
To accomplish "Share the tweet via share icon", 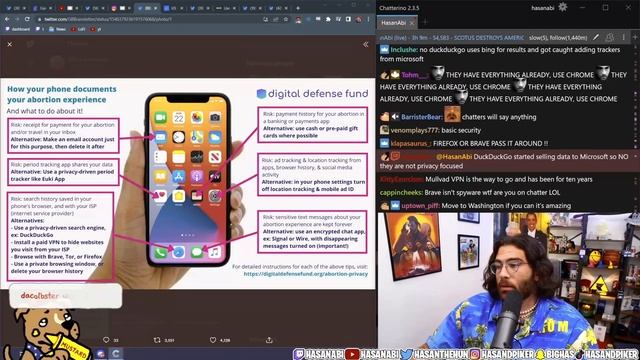I will tap(269, 340).
